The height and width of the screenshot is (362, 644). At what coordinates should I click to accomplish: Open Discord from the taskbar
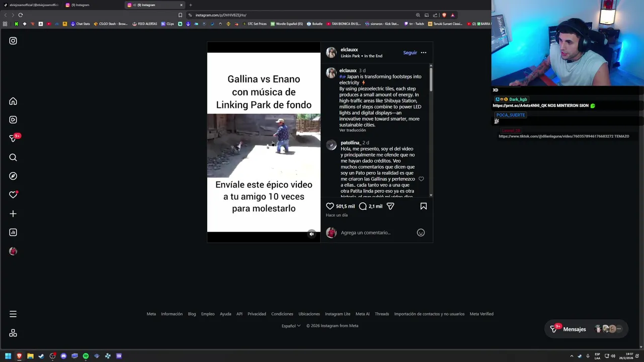coord(63,356)
